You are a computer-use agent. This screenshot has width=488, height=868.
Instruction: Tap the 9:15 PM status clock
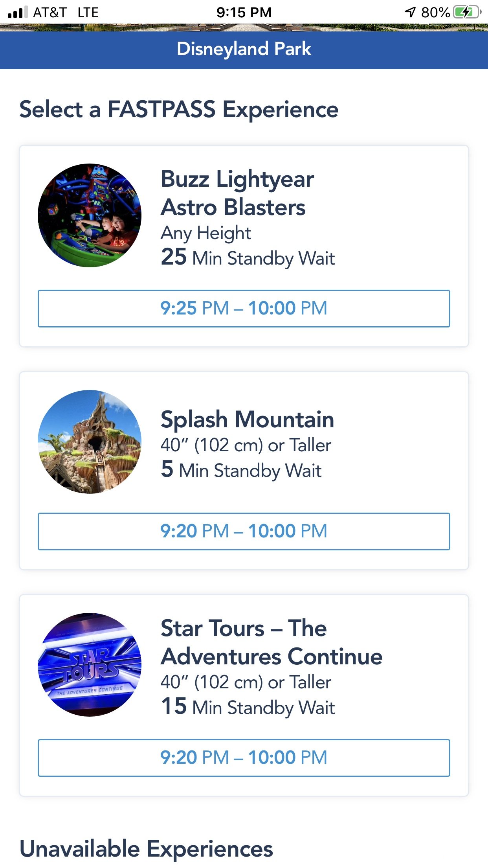pos(244,13)
